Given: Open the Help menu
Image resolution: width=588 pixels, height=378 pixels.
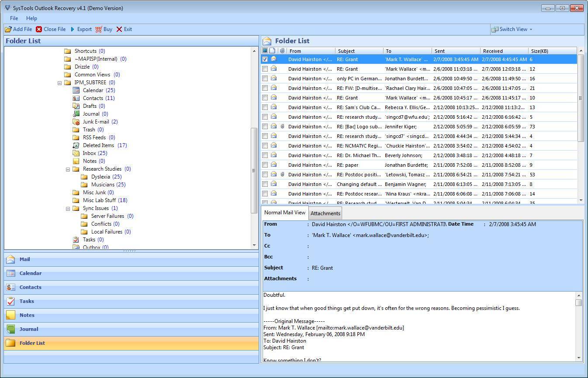Looking at the screenshot, I should pos(31,18).
